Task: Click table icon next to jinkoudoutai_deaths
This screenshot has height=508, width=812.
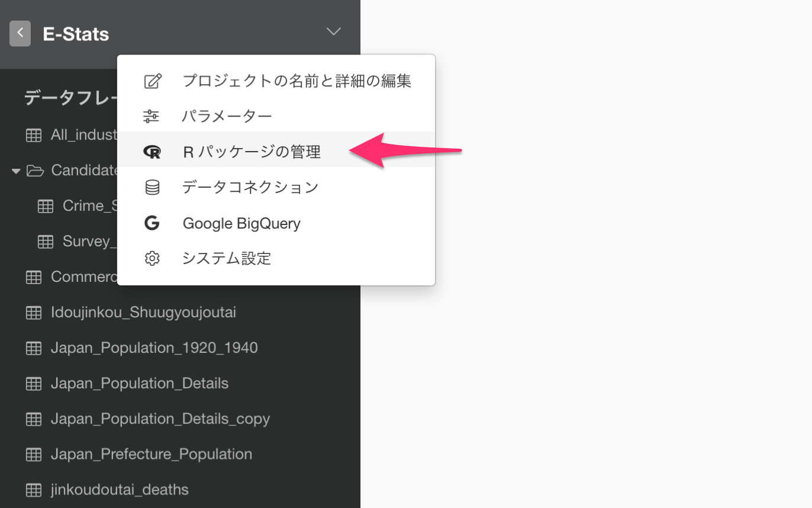Action: coord(34,490)
